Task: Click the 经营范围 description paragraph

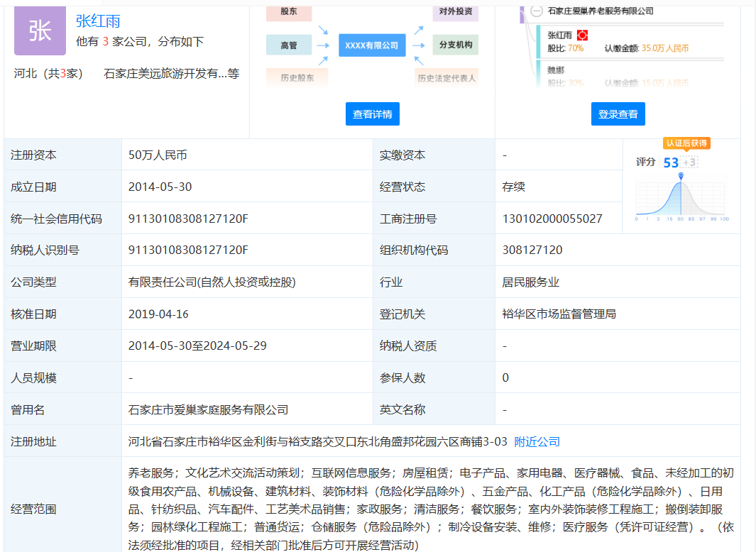Action: 431,509
